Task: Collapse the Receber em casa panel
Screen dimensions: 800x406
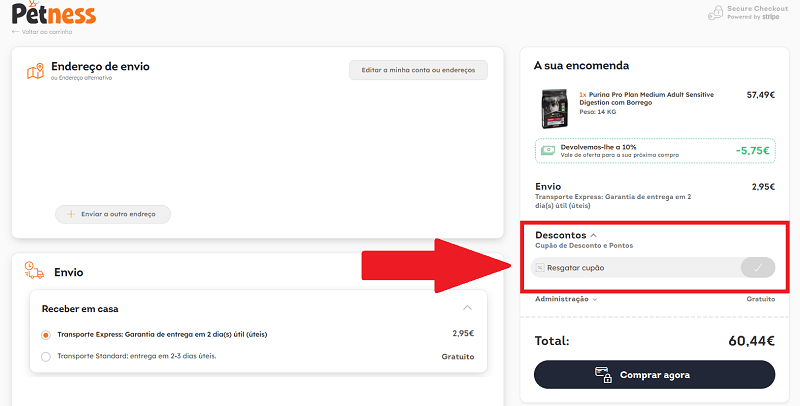Action: [467, 308]
